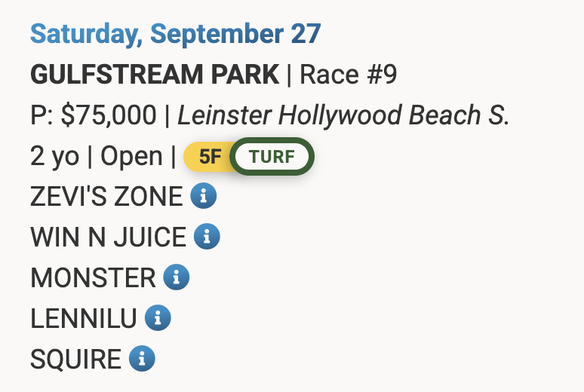Image resolution: width=584 pixels, height=392 pixels.
Task: Select the yellow 5F distance badge
Action: point(211,157)
